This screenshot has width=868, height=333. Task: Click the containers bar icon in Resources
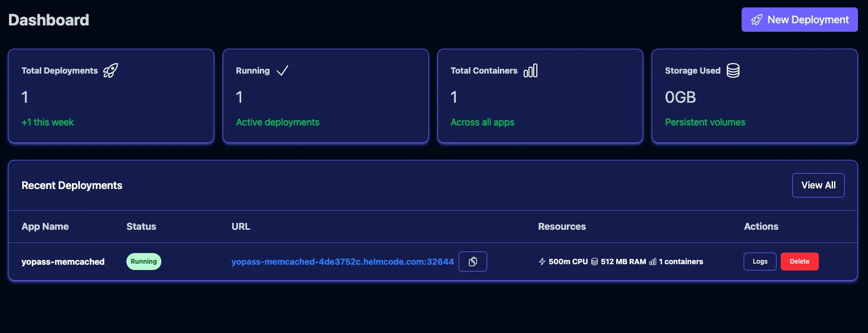(653, 262)
